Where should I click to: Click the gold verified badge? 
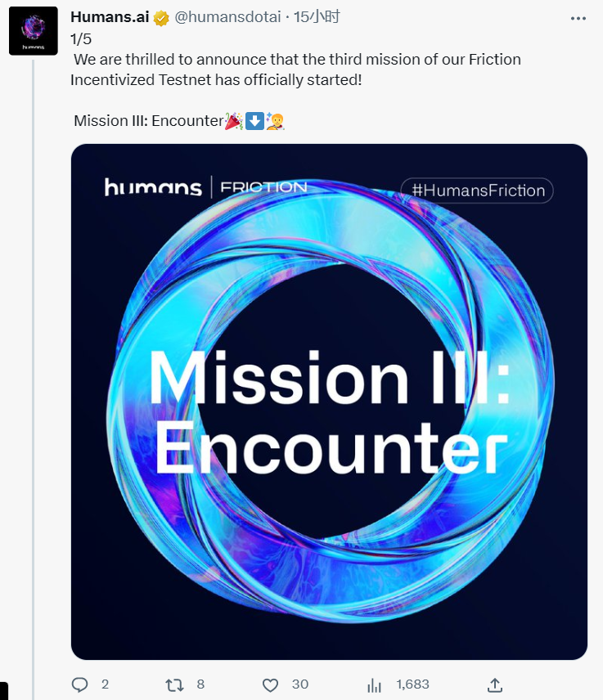click(x=162, y=17)
